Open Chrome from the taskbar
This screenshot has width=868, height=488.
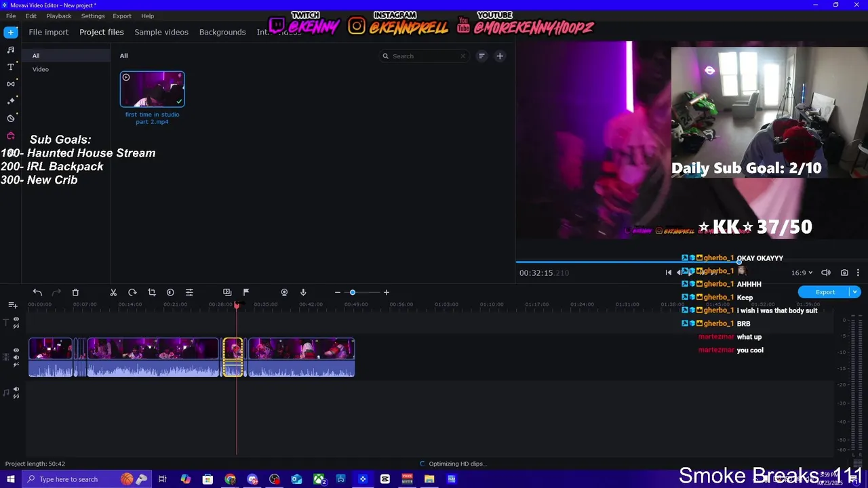click(x=231, y=479)
